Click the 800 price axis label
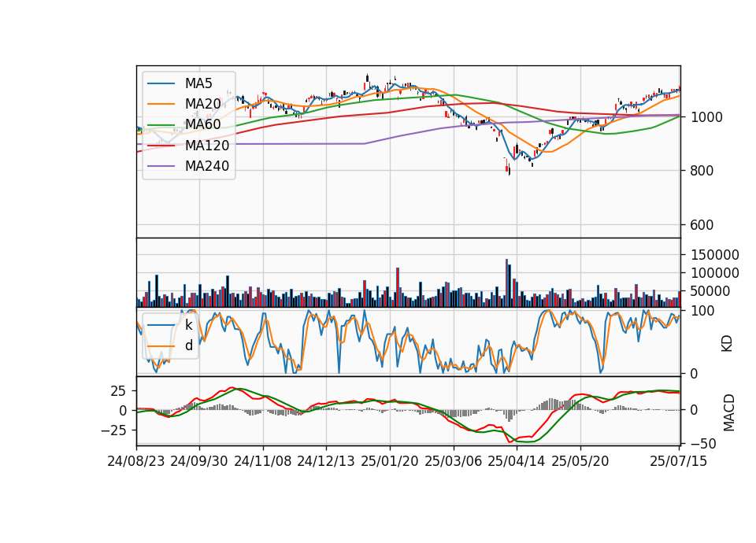The width and height of the screenshot is (756, 543). click(x=702, y=171)
